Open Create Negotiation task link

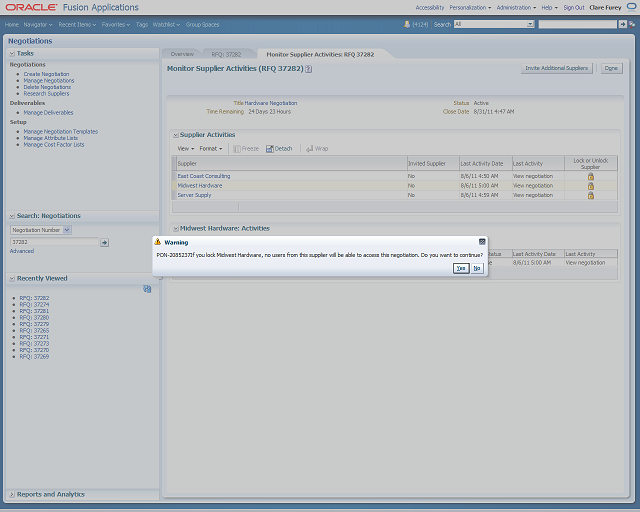(47, 74)
